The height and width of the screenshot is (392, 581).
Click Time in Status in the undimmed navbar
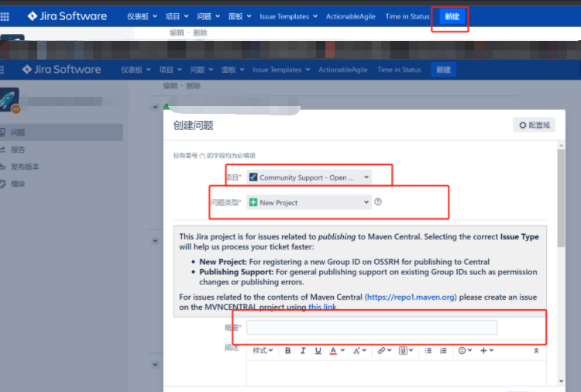[x=407, y=16]
